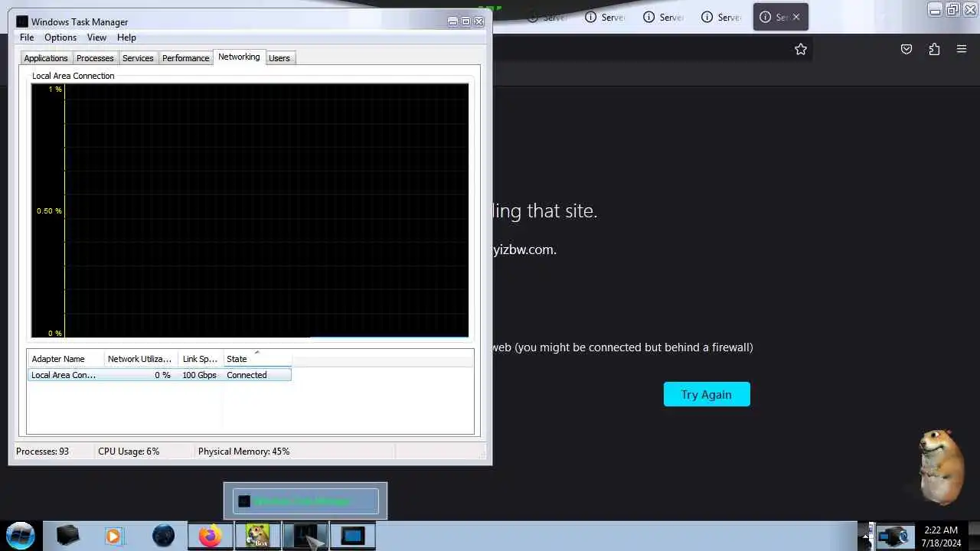Switch to the Processes tab
Viewport: 980px width, 551px height.
point(95,58)
